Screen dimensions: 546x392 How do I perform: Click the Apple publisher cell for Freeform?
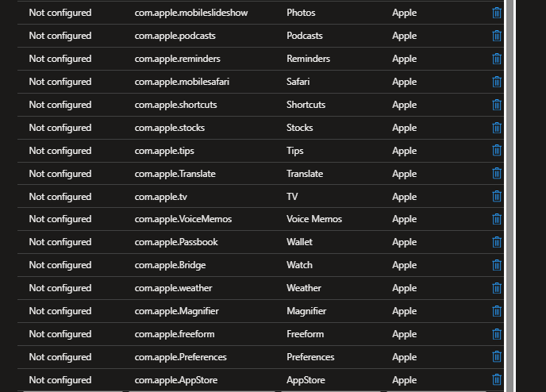point(404,334)
